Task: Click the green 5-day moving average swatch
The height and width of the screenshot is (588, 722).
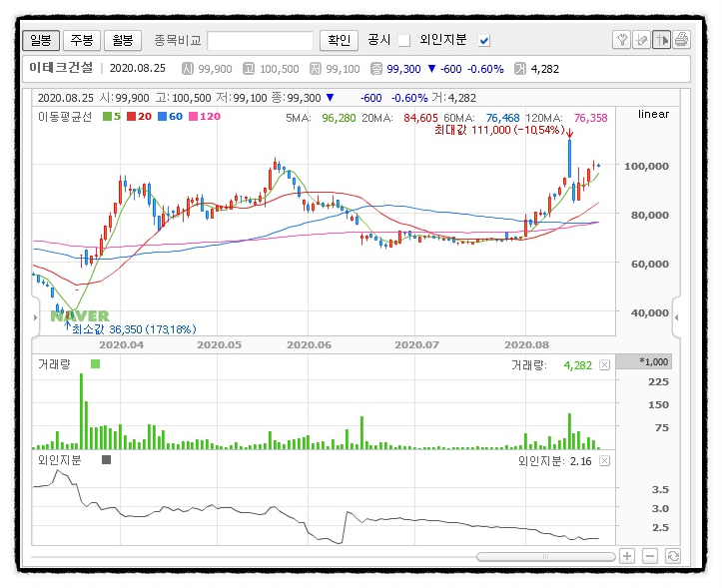Action: [107, 117]
